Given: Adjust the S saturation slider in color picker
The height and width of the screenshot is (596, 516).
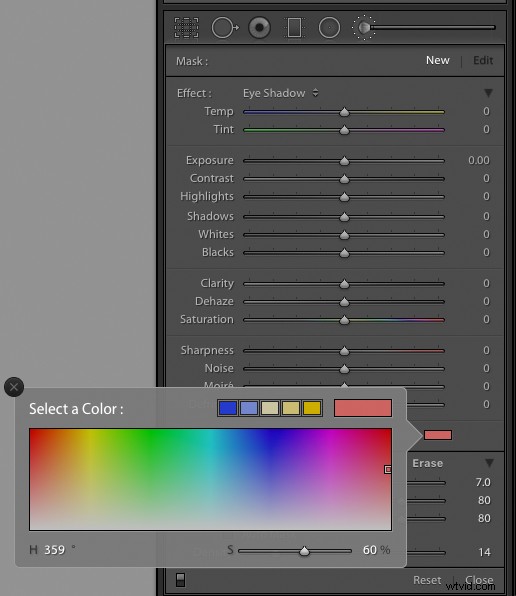Looking at the screenshot, I should pyautogui.click(x=304, y=551).
